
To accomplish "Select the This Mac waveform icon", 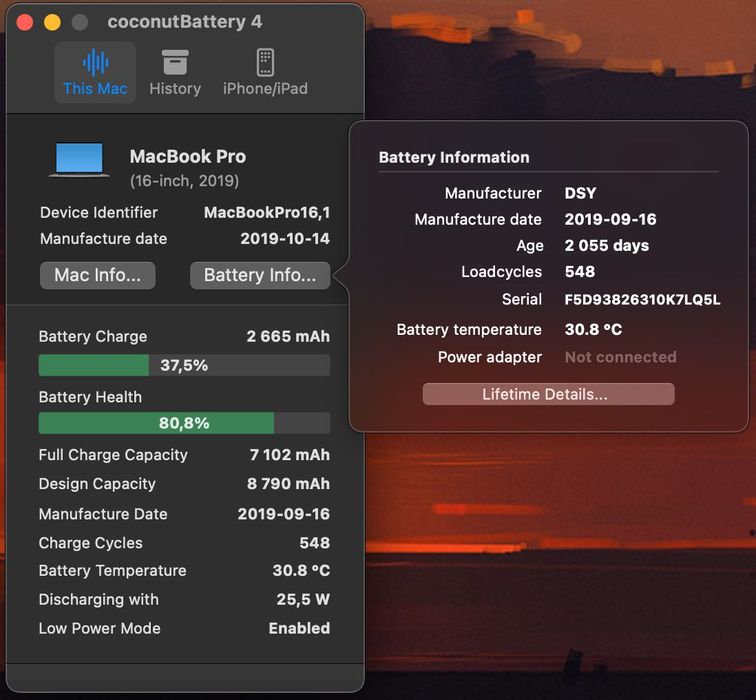I will tap(95, 63).
